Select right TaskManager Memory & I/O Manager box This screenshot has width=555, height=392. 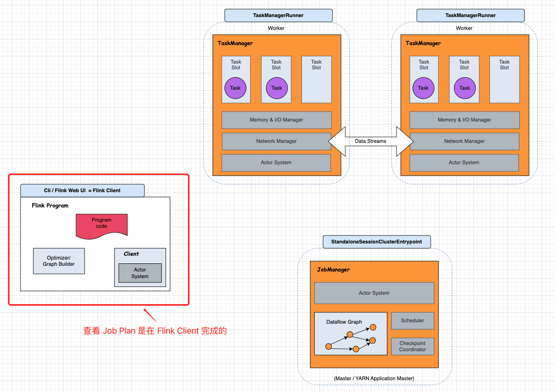pyautogui.click(x=464, y=120)
